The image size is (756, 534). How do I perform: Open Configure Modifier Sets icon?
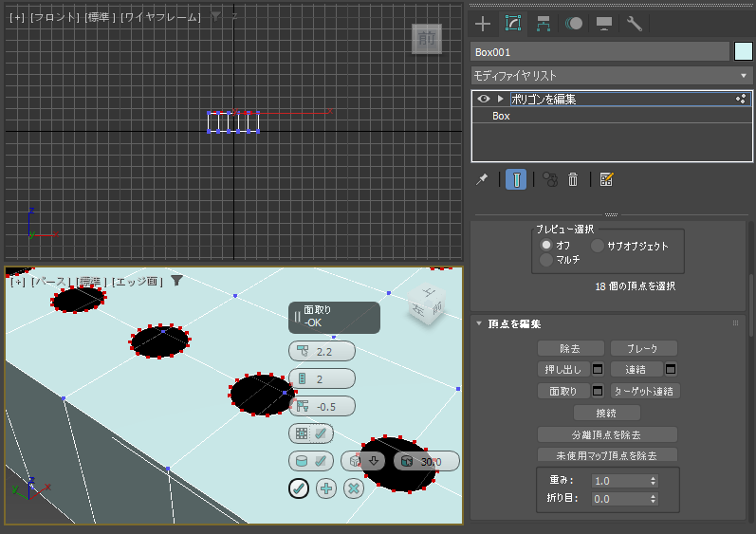[x=606, y=180]
